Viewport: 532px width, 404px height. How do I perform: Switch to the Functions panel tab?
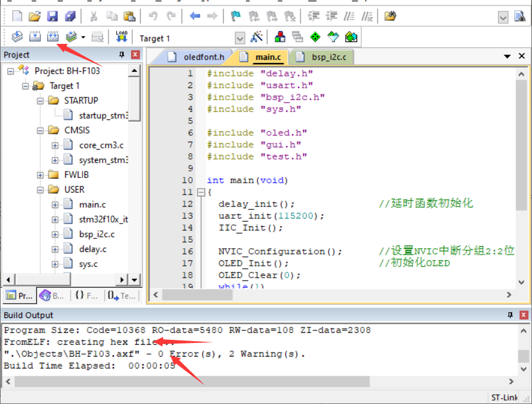(87, 295)
